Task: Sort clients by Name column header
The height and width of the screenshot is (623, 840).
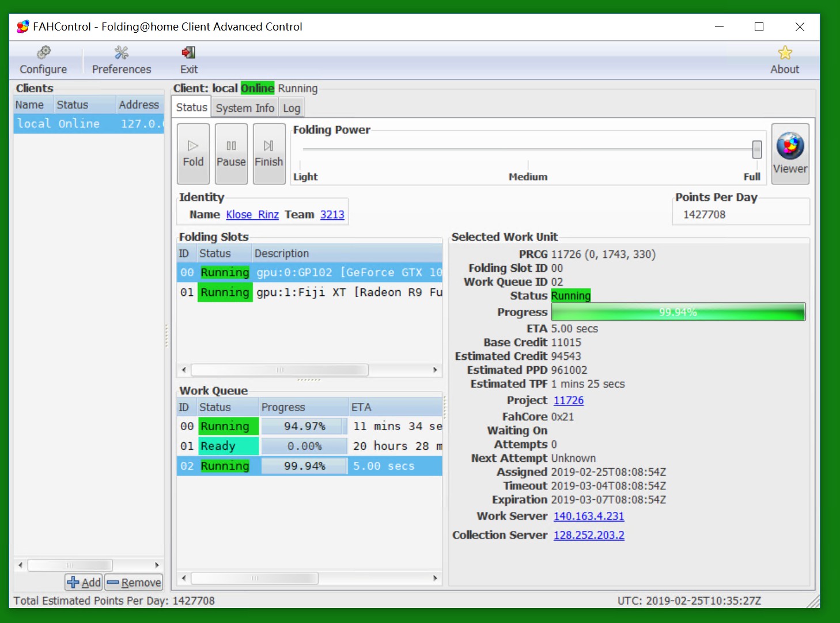Action: 33,105
